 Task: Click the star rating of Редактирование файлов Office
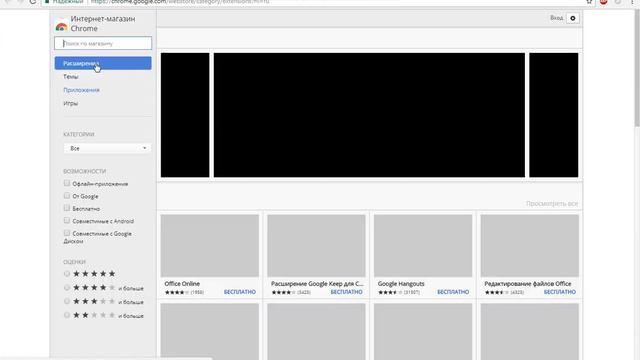pos(497,292)
